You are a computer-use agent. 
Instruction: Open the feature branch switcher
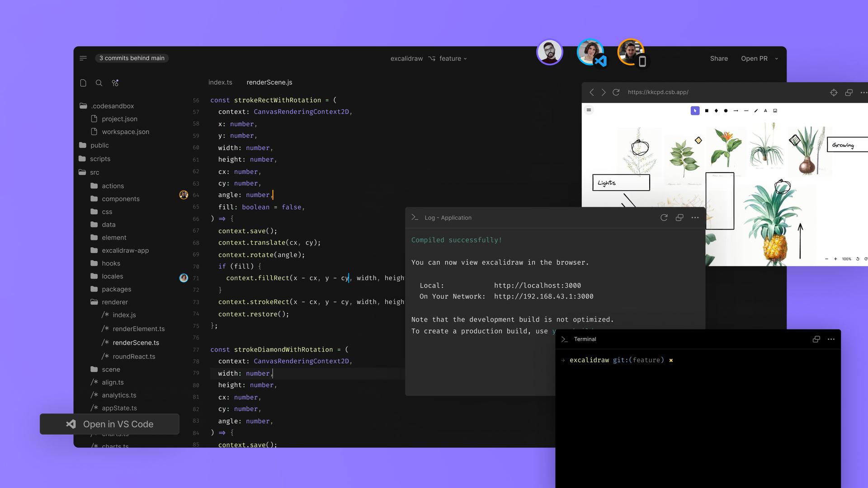[451, 58]
